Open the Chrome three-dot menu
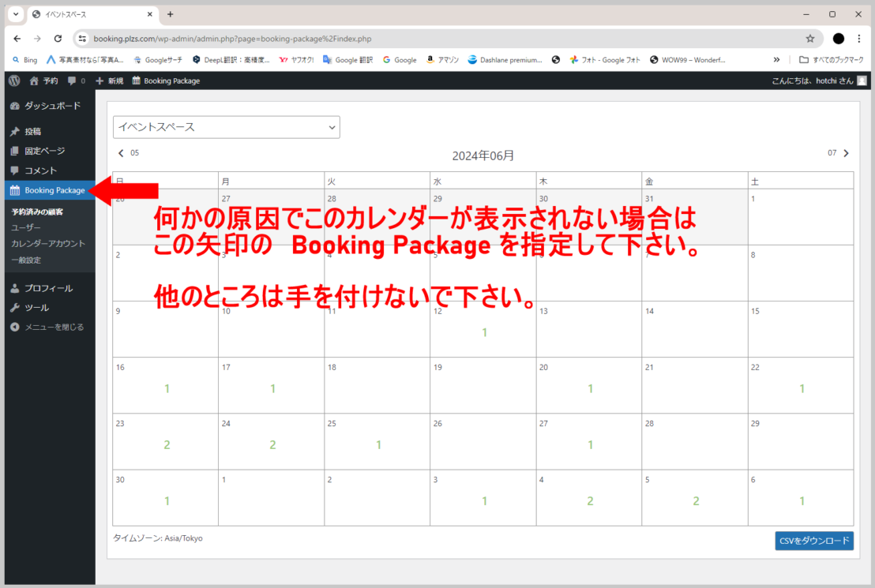The width and height of the screenshot is (875, 588). 858,38
